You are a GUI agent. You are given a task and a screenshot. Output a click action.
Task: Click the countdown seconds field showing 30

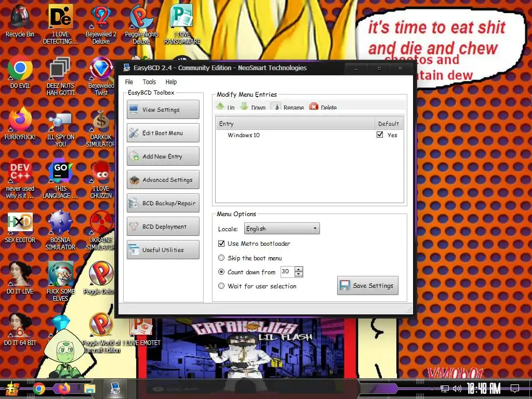[x=287, y=271]
